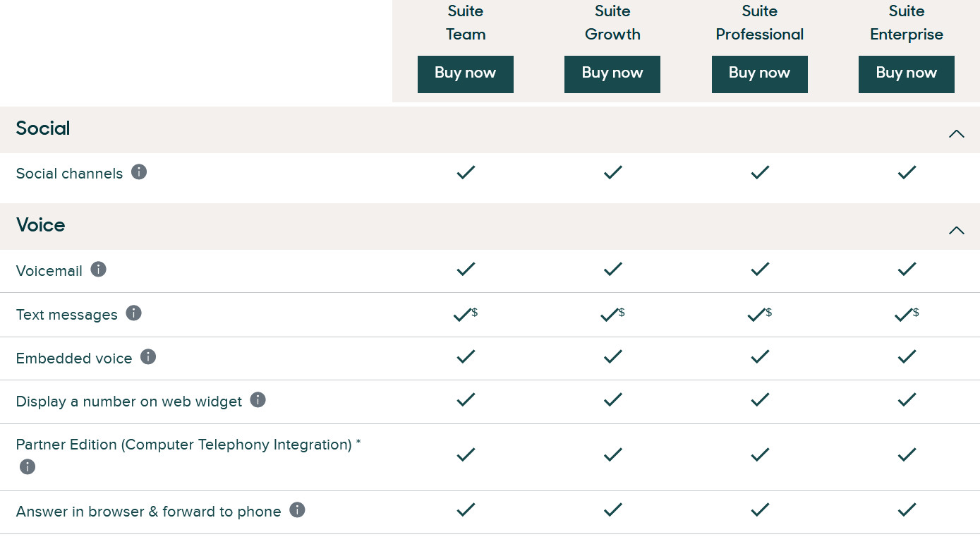Image resolution: width=980 pixels, height=537 pixels.
Task: Click the Social section heading
Action: (x=43, y=128)
